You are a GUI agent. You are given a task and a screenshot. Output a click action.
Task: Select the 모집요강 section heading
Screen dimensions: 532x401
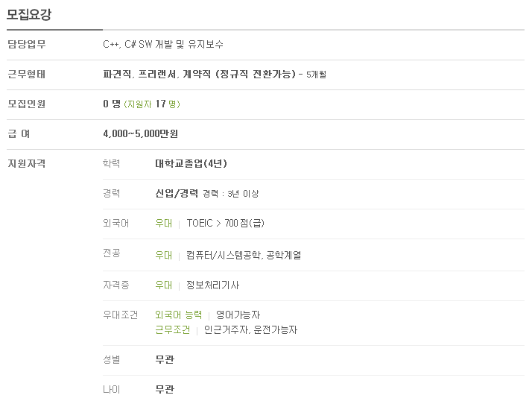tap(29, 14)
